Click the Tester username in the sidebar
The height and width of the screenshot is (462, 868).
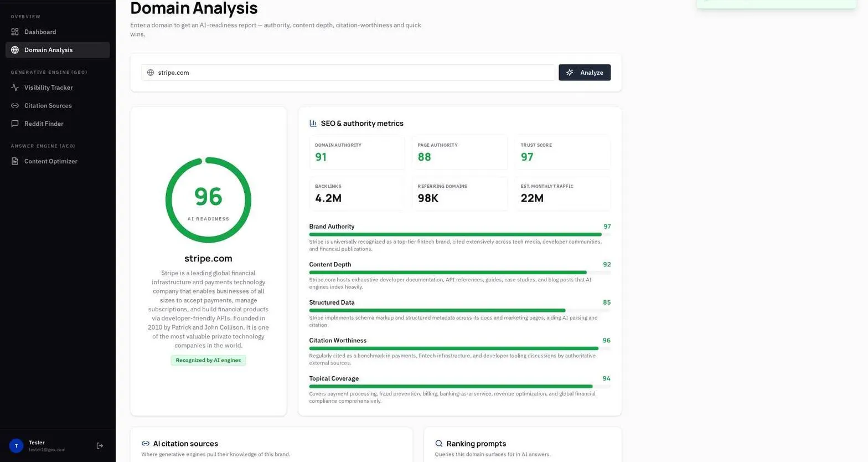(x=37, y=443)
